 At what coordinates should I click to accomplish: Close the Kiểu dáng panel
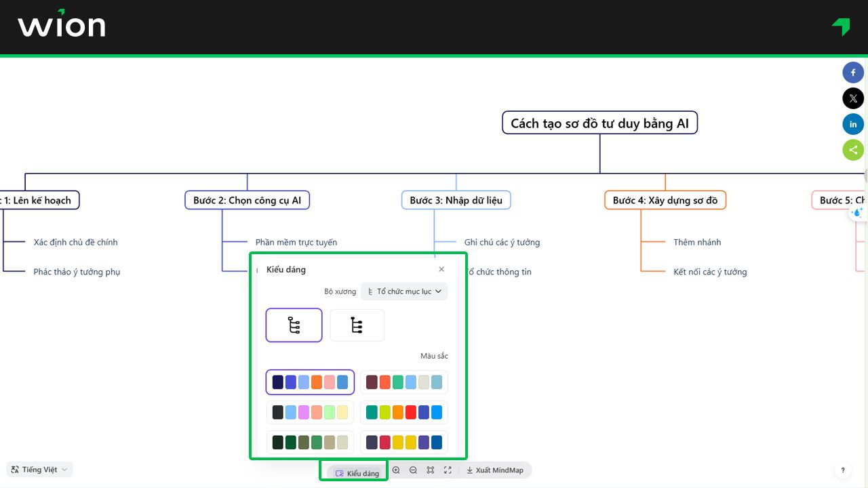441,270
